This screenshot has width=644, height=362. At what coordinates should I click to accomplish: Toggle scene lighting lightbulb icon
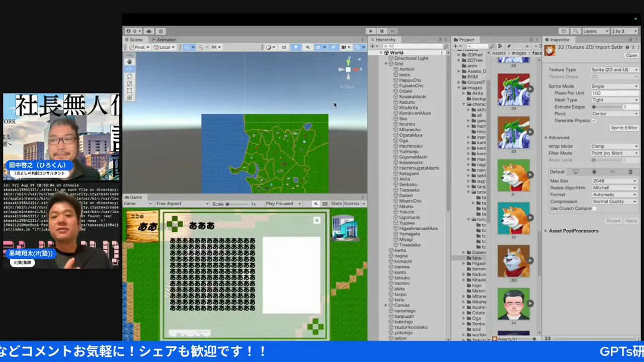click(295, 47)
